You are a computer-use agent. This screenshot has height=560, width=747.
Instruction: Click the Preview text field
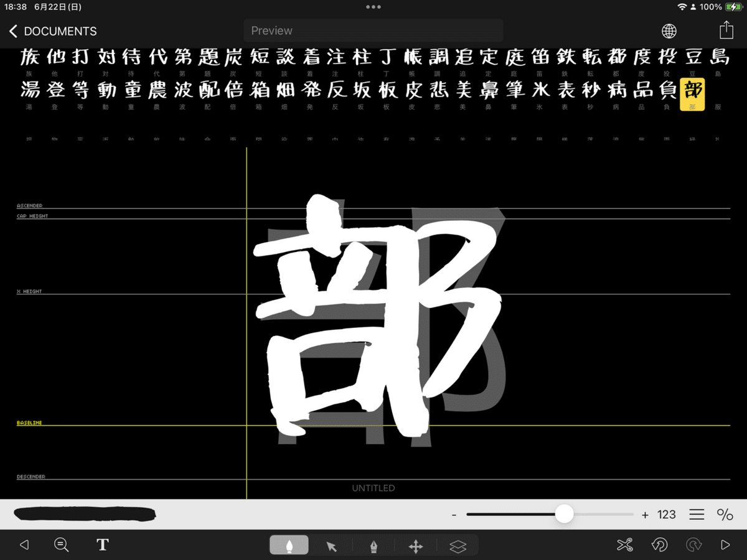(x=374, y=30)
